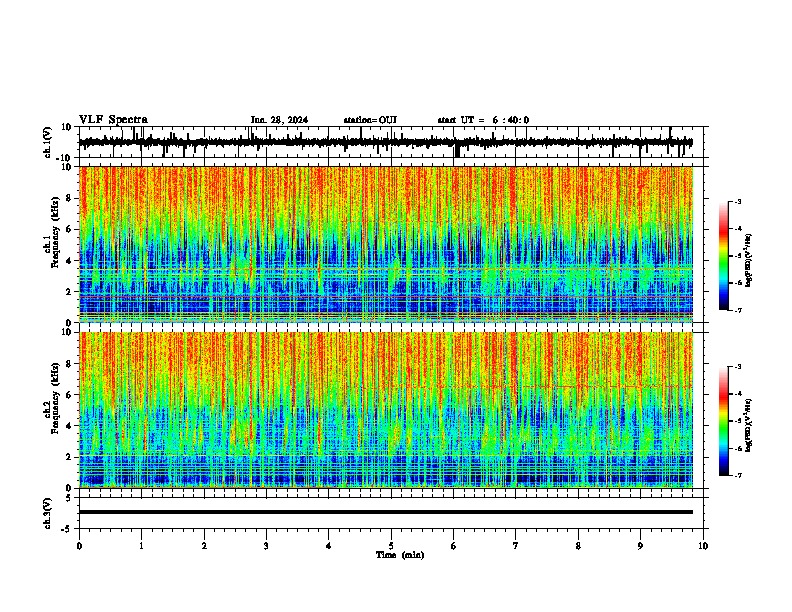
Task: Click time-axis tick label "1"
Action: coord(141,546)
